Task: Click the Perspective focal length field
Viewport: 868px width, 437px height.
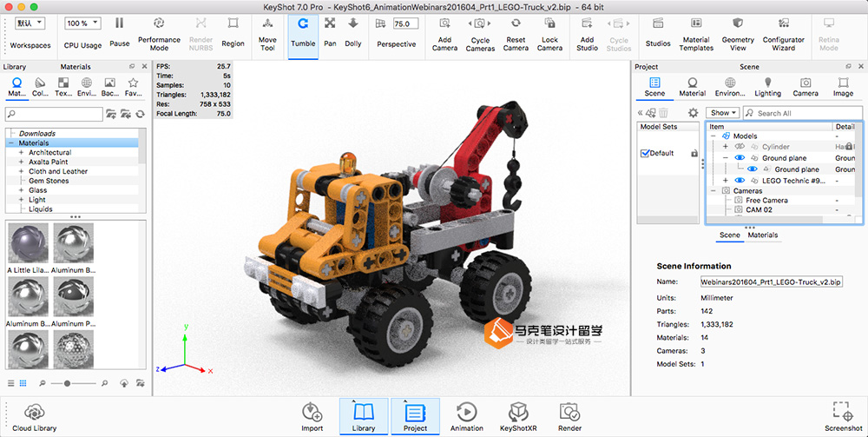Action: click(405, 23)
